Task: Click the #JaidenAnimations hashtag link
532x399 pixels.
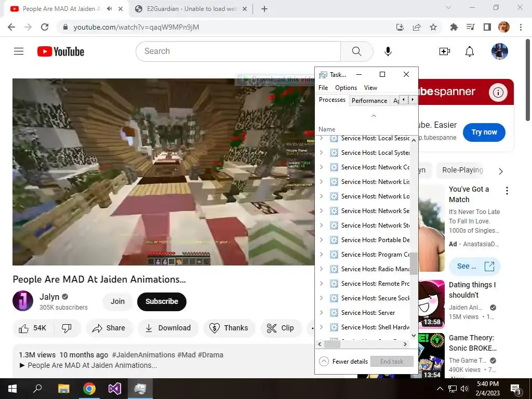Action: (x=143, y=355)
